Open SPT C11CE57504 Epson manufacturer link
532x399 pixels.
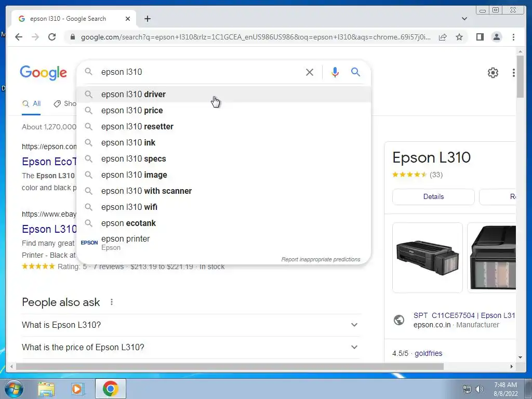tap(464, 315)
